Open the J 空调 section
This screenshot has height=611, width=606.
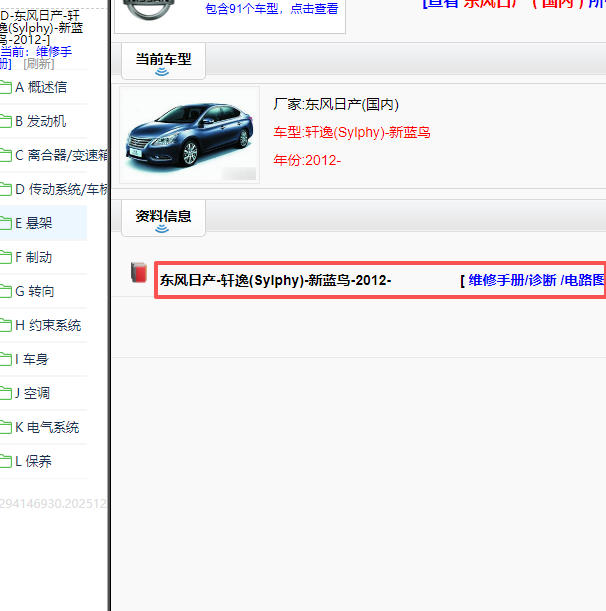click(x=33, y=393)
